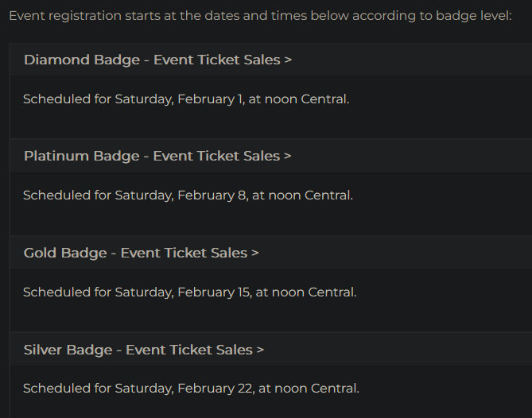Select 'Event Ticket Sales' in the Platinum heading
Screen dimensions: 532x418
tap(216, 157)
